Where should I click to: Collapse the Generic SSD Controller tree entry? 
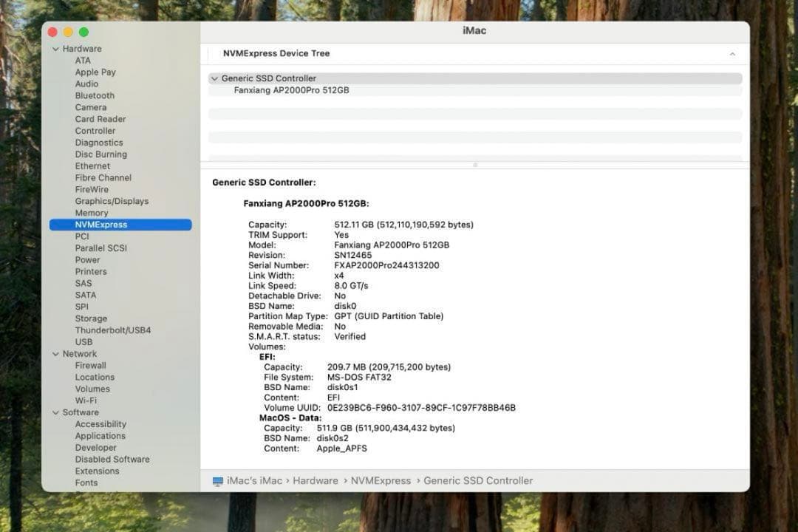[x=214, y=78]
